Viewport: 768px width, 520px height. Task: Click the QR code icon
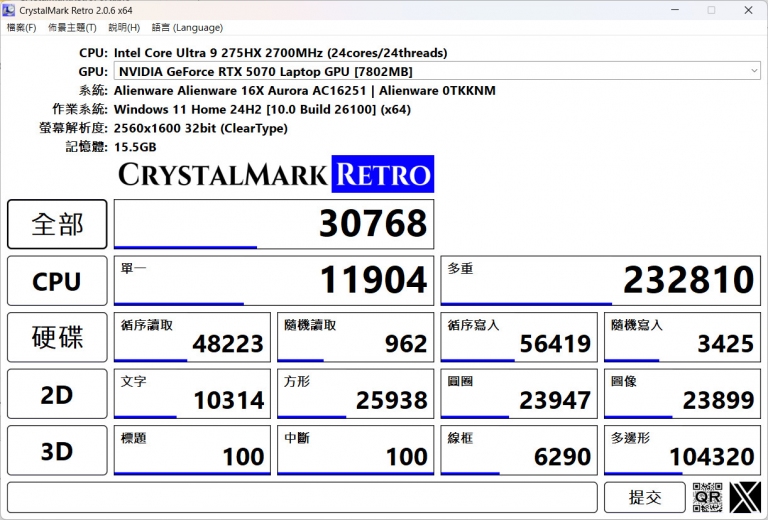tap(707, 497)
